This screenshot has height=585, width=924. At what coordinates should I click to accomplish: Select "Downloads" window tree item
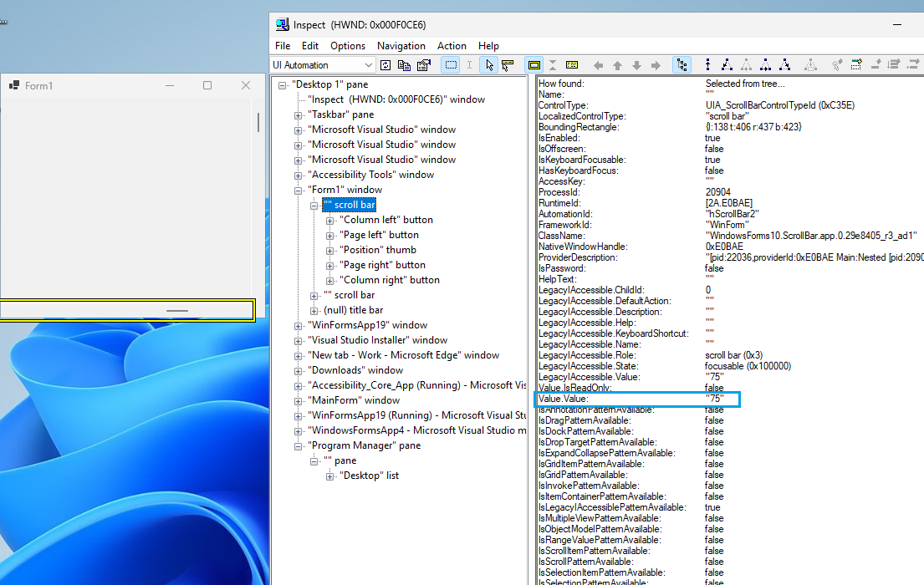355,370
